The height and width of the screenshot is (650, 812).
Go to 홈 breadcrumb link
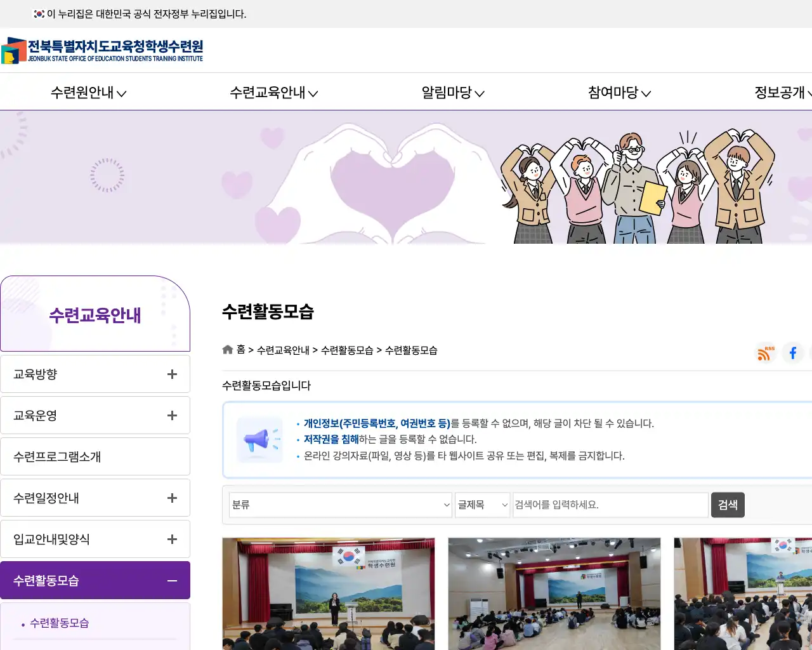pyautogui.click(x=241, y=350)
